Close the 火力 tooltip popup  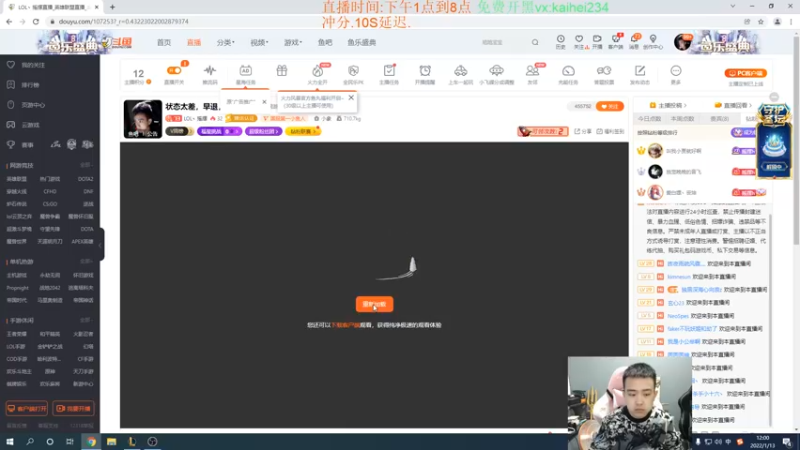pyautogui.click(x=351, y=97)
